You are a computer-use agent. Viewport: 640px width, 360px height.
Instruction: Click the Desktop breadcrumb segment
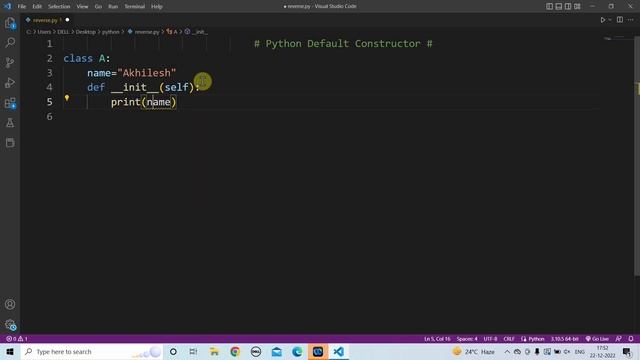85,32
